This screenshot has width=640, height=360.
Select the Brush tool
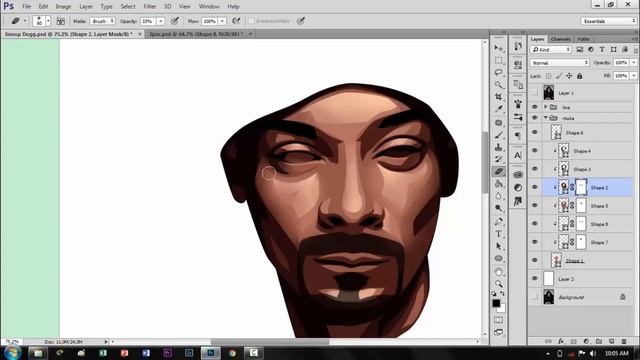pos(498,135)
